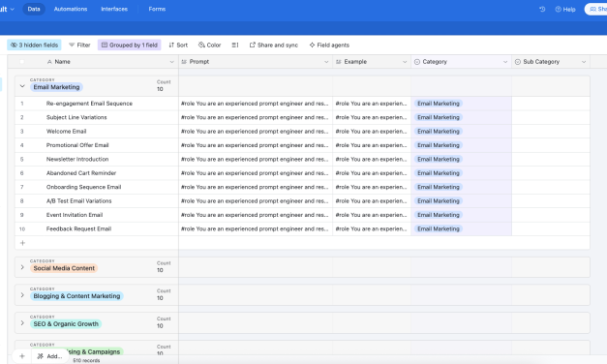Viewport: 607px width, 364px height.
Task: Click the Name column text type icon
Action: click(x=49, y=62)
